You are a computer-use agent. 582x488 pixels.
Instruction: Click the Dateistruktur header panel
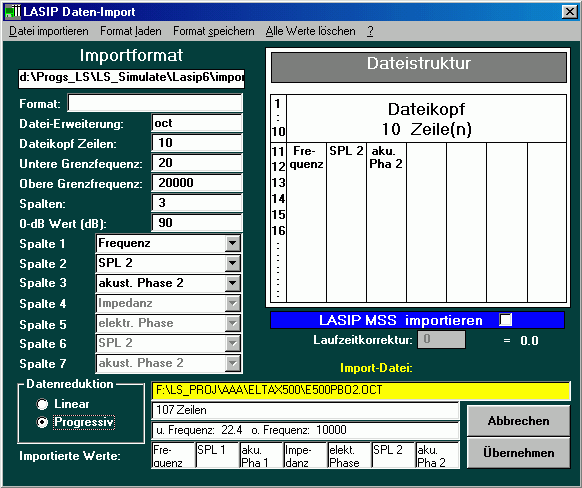tap(419, 68)
